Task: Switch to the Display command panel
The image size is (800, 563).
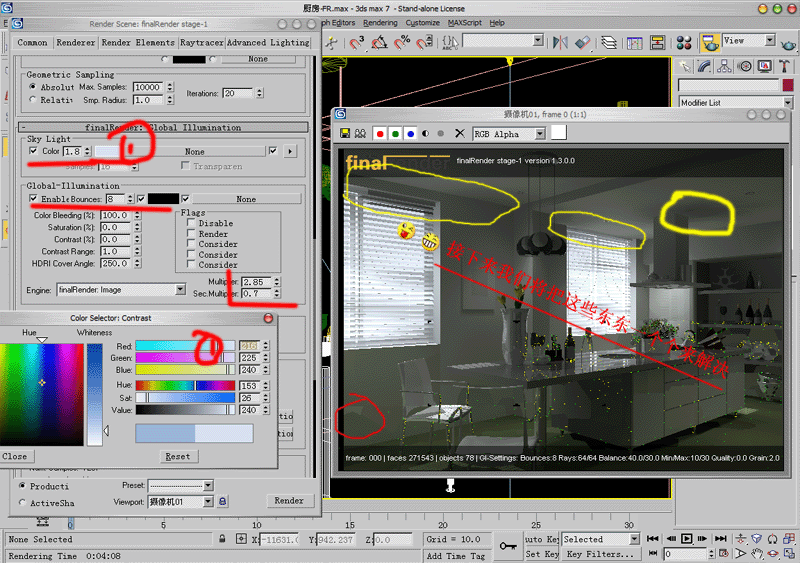Action: [764, 66]
